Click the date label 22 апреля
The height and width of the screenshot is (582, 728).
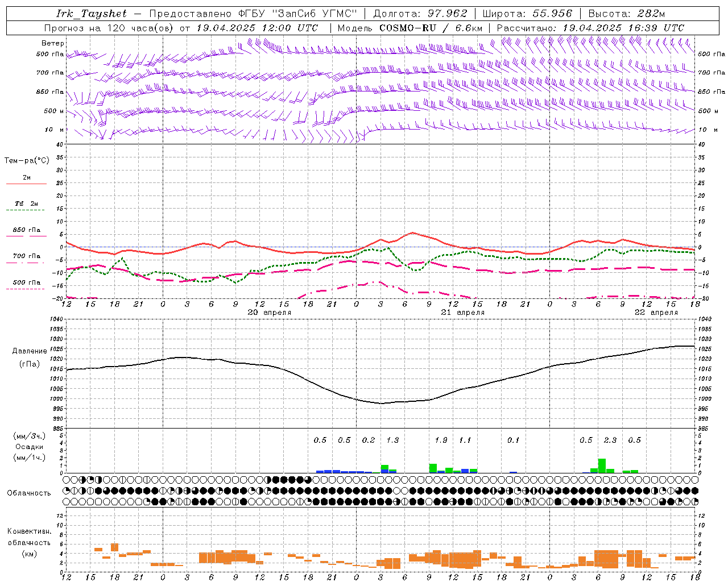coord(656,313)
